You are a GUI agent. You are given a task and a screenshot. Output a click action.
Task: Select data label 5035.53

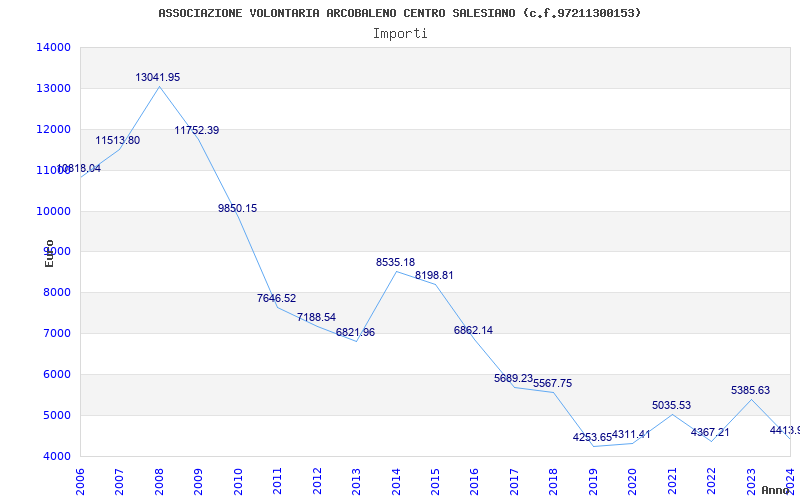(671, 406)
